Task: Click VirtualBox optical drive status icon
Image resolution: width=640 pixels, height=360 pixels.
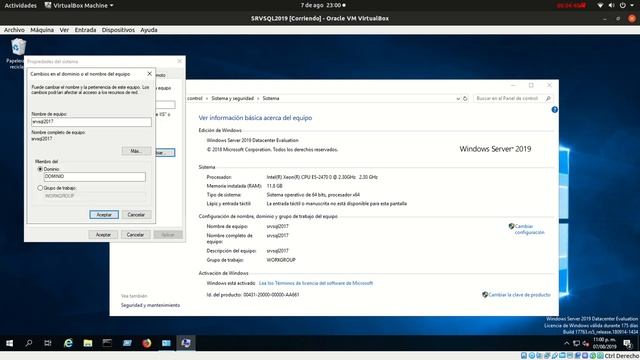Action: point(531,356)
